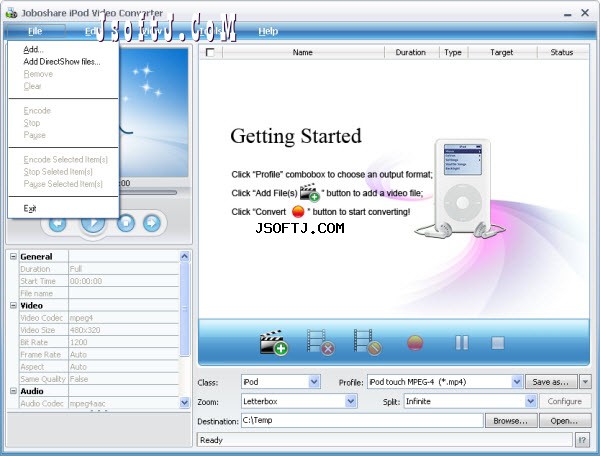Screen dimensions: 600x456
Task: Click the Stop square toolbar icon
Action: (498, 343)
